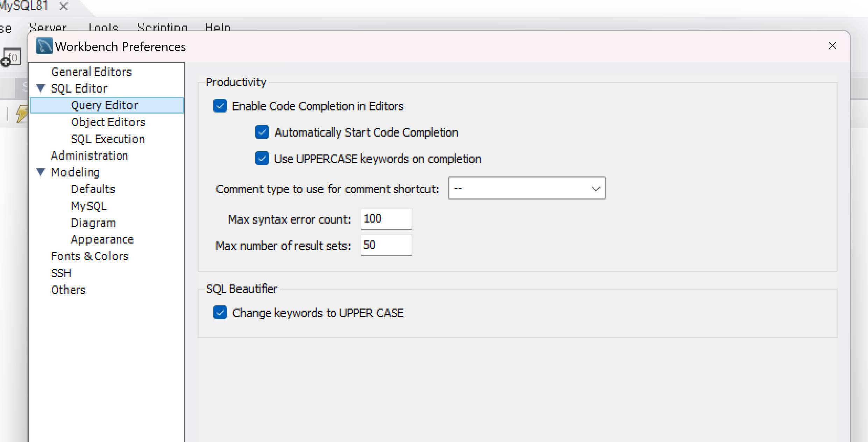
Task: Collapse the SQL Editor tree node
Action: pyautogui.click(x=41, y=88)
